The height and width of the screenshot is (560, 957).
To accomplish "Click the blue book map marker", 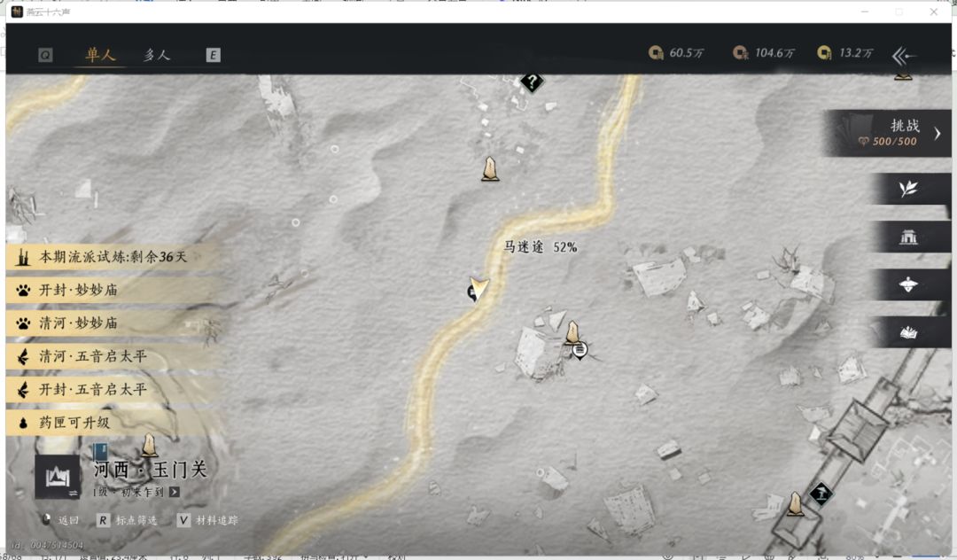I will [100, 452].
